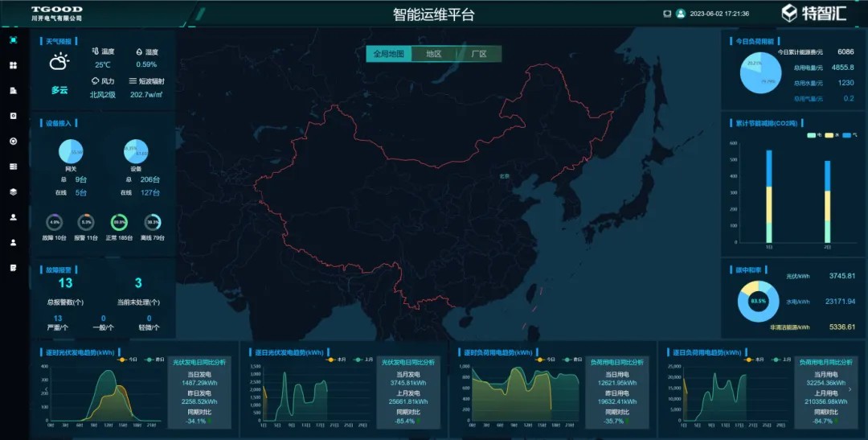Click the thermometer icon beside 温度
Screen dimensions: 868x440
95,51
